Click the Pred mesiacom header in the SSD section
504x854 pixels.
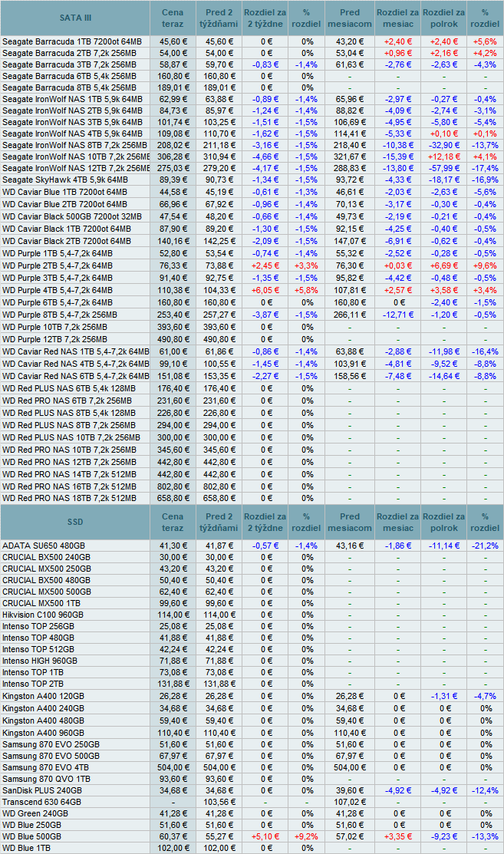pos(350,522)
